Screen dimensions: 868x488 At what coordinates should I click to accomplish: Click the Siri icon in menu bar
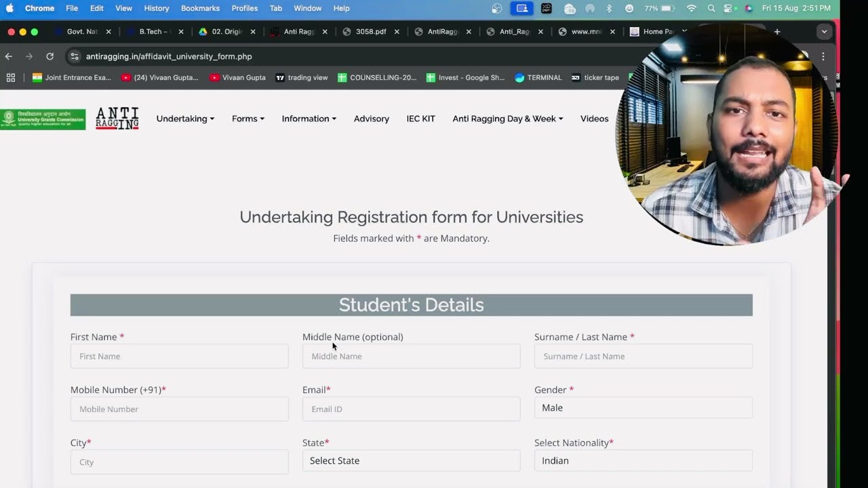tap(749, 8)
